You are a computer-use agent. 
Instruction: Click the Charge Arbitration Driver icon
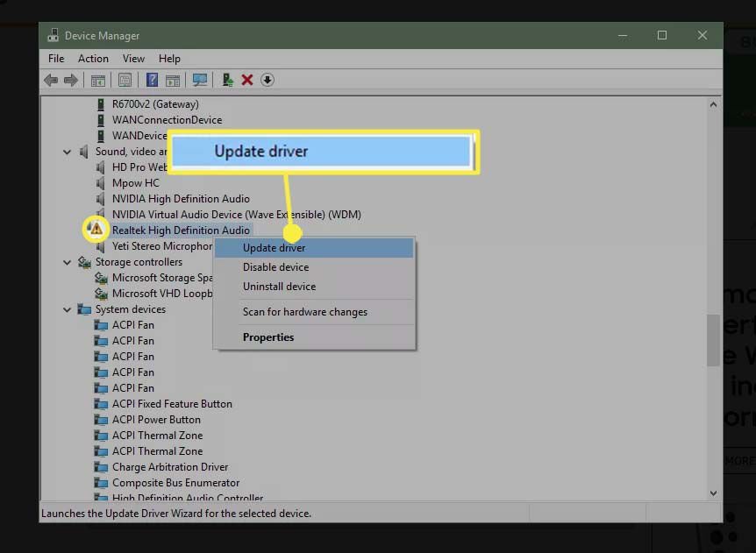101,467
